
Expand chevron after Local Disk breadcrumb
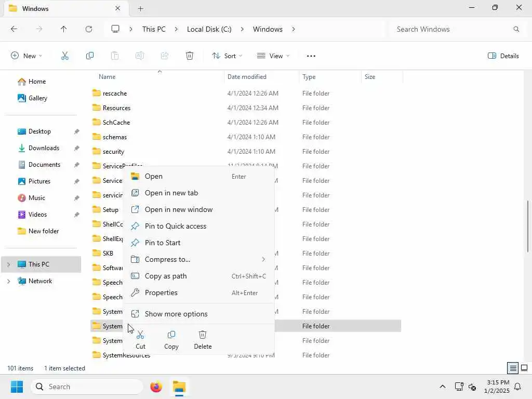click(x=242, y=29)
